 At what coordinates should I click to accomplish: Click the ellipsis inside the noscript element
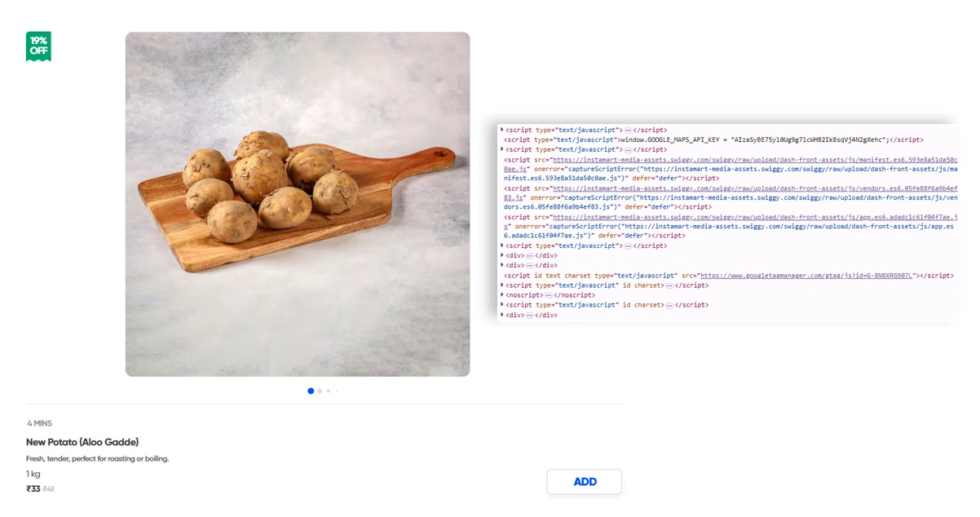[x=548, y=295]
